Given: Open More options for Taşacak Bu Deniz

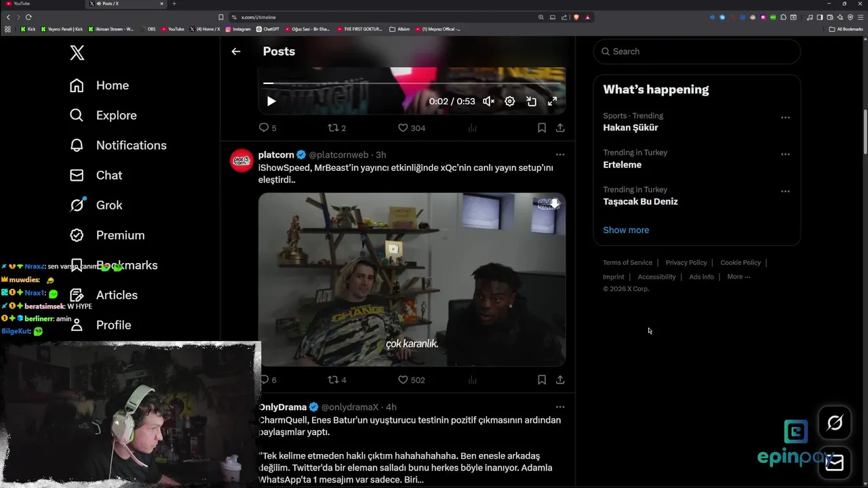Looking at the screenshot, I should pyautogui.click(x=785, y=191).
